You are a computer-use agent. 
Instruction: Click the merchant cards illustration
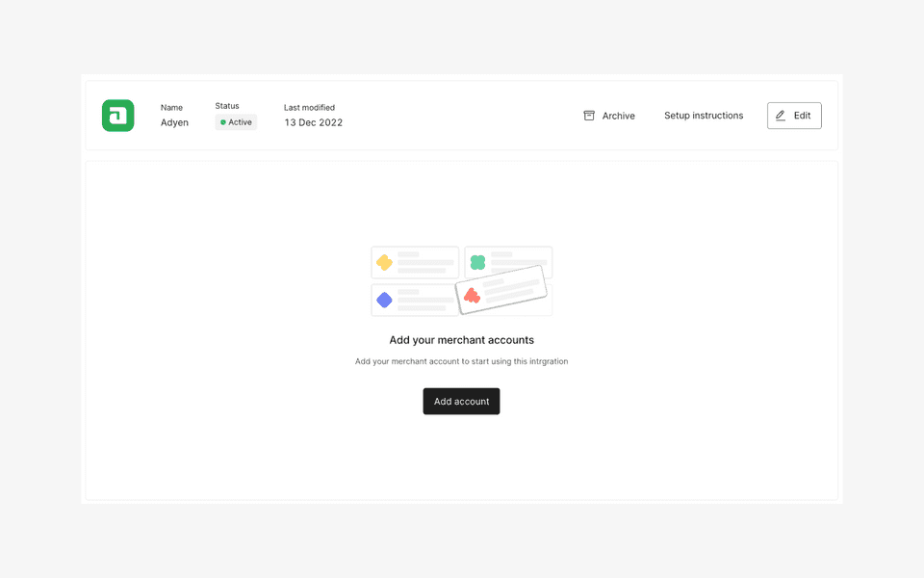click(461, 280)
